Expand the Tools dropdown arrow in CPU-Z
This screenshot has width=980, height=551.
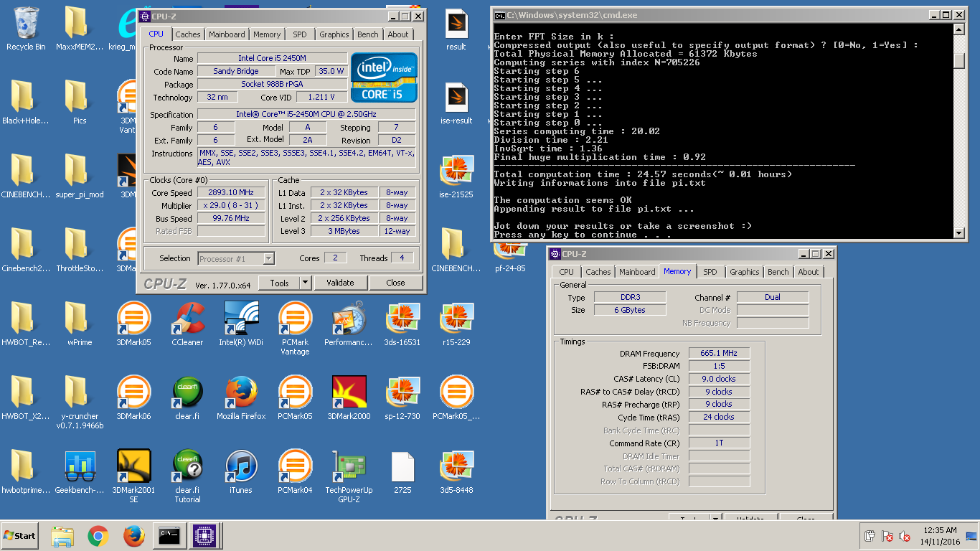coord(305,283)
